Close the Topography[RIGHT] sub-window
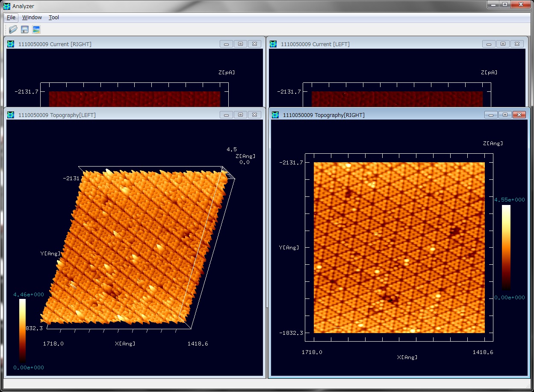The image size is (534, 392). 519,115
